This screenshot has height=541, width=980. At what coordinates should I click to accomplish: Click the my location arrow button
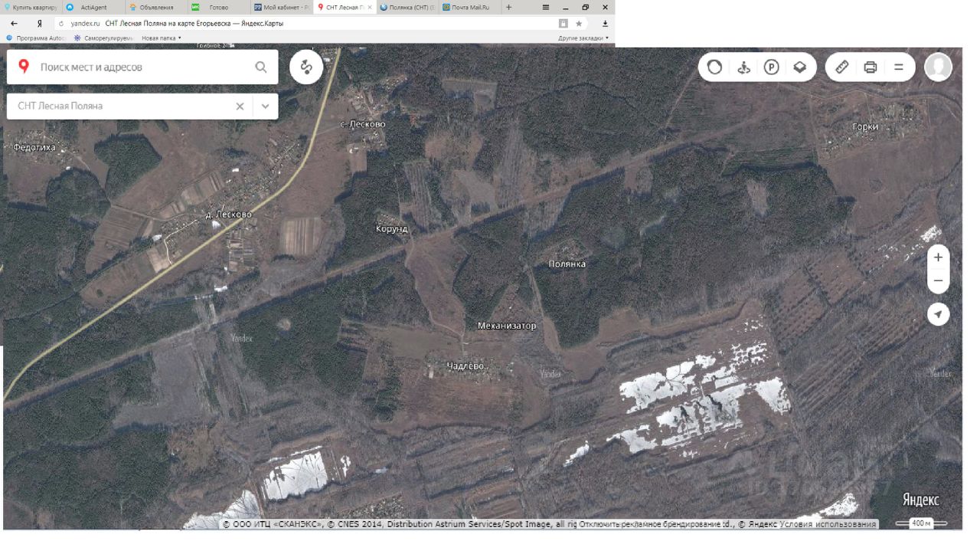click(x=939, y=314)
